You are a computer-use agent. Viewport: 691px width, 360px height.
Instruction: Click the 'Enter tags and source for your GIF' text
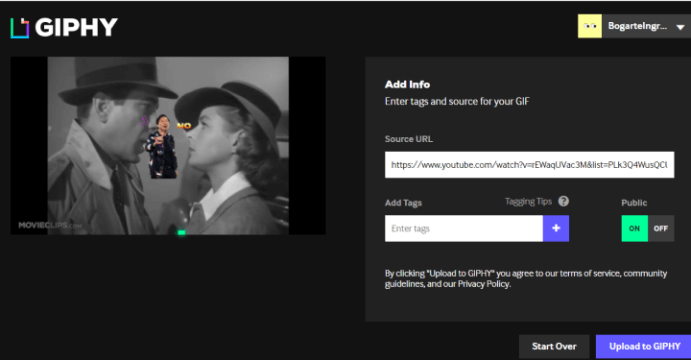457,101
